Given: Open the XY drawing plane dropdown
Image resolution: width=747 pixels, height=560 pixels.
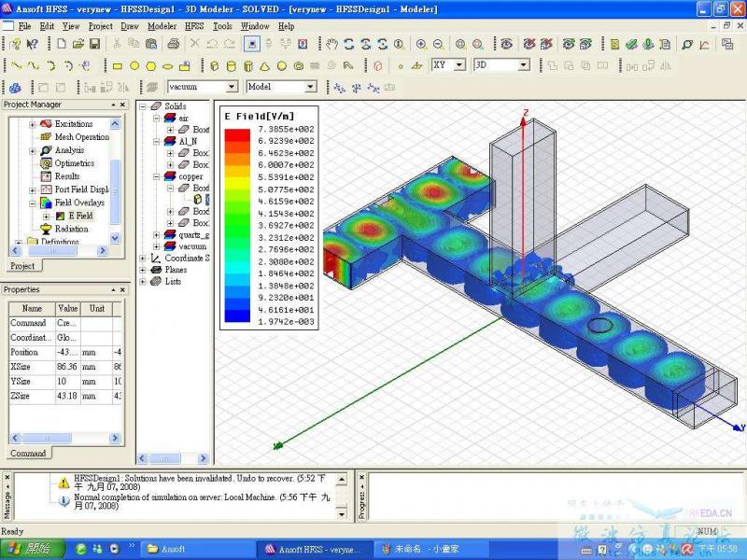Looking at the screenshot, I should tap(459, 64).
